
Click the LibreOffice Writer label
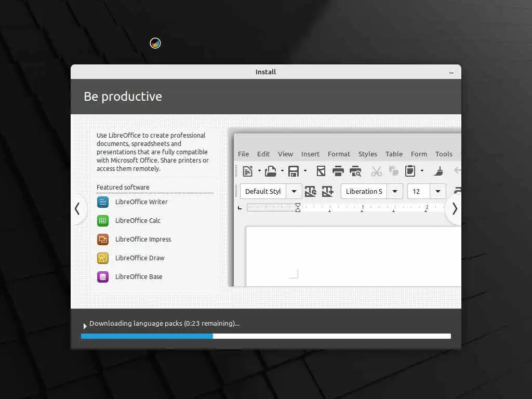pos(141,202)
